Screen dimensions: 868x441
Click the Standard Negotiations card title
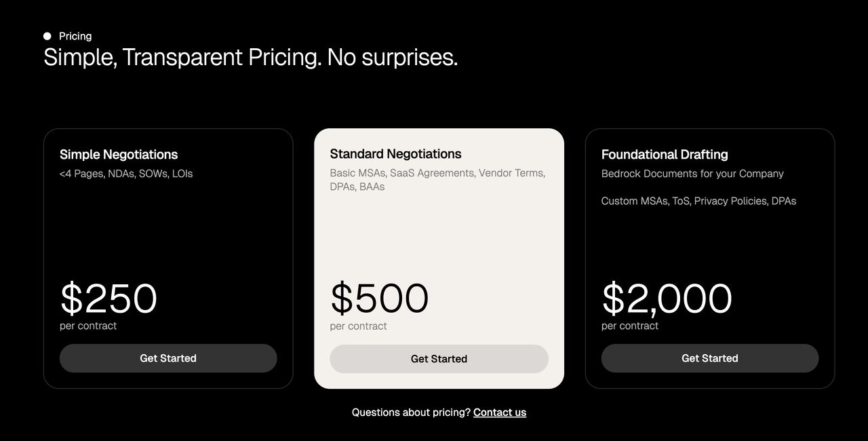395,154
